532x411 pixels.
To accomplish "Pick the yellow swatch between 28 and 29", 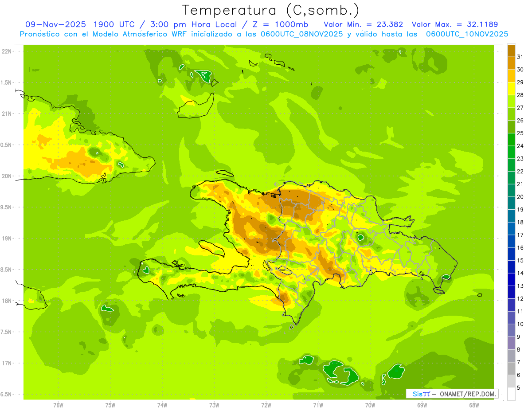I will (511, 88).
